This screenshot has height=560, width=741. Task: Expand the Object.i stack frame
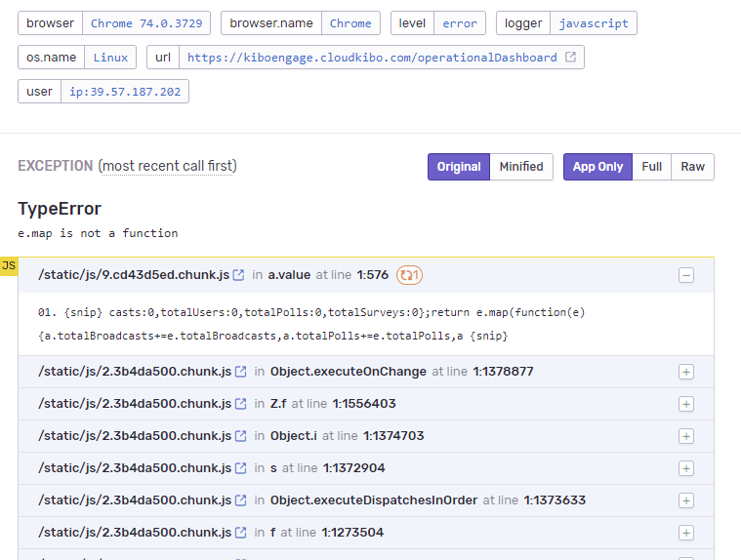point(686,436)
